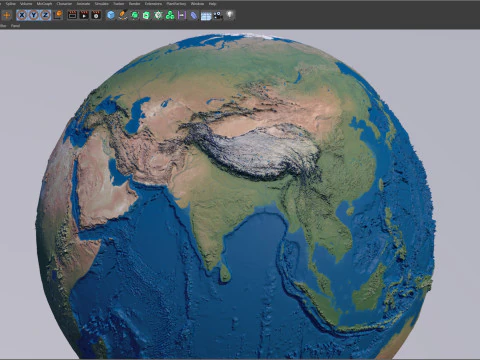Open the Window menu
The width and height of the screenshot is (480, 360).
(197, 4)
